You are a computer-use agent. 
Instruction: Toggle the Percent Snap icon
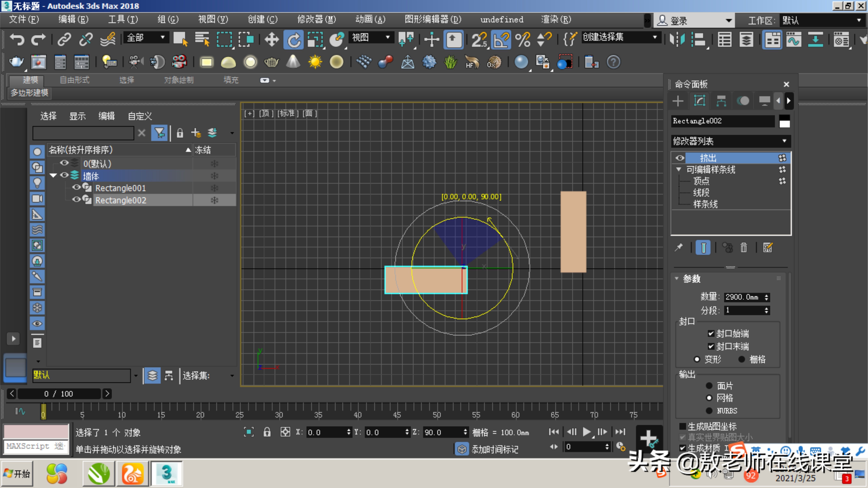(x=523, y=40)
